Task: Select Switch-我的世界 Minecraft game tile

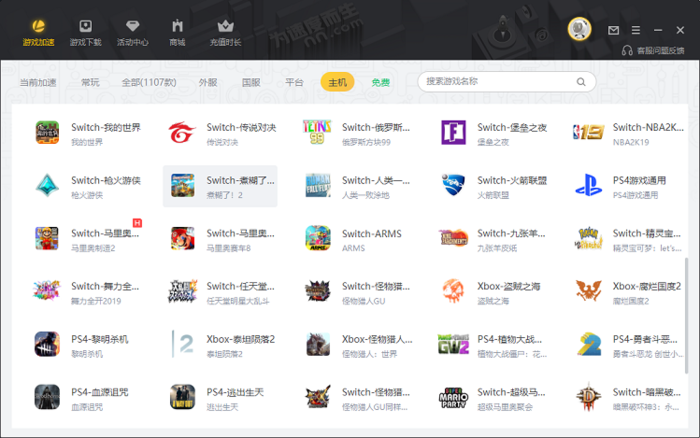Action: [90, 133]
